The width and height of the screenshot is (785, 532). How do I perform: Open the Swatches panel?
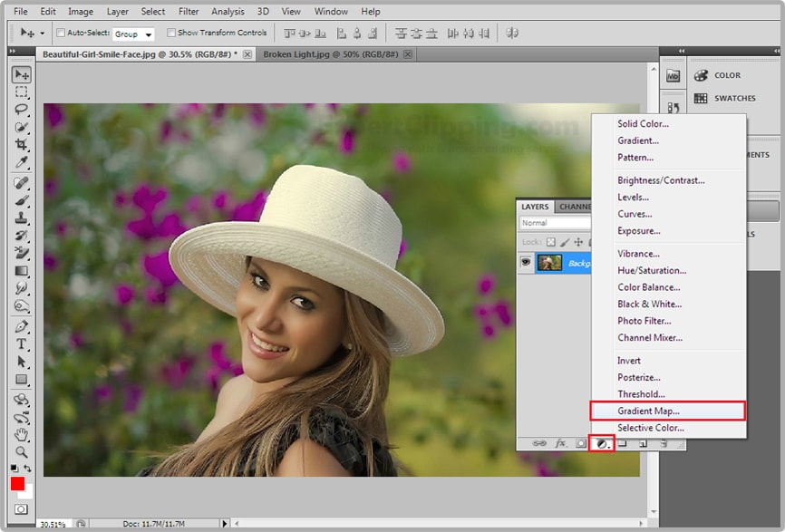pos(733,98)
